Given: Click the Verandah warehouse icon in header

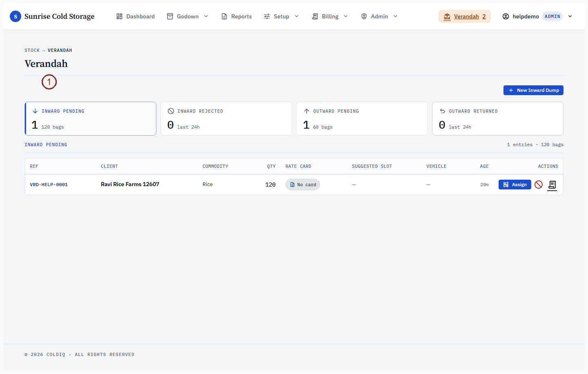Looking at the screenshot, I should click(x=447, y=17).
